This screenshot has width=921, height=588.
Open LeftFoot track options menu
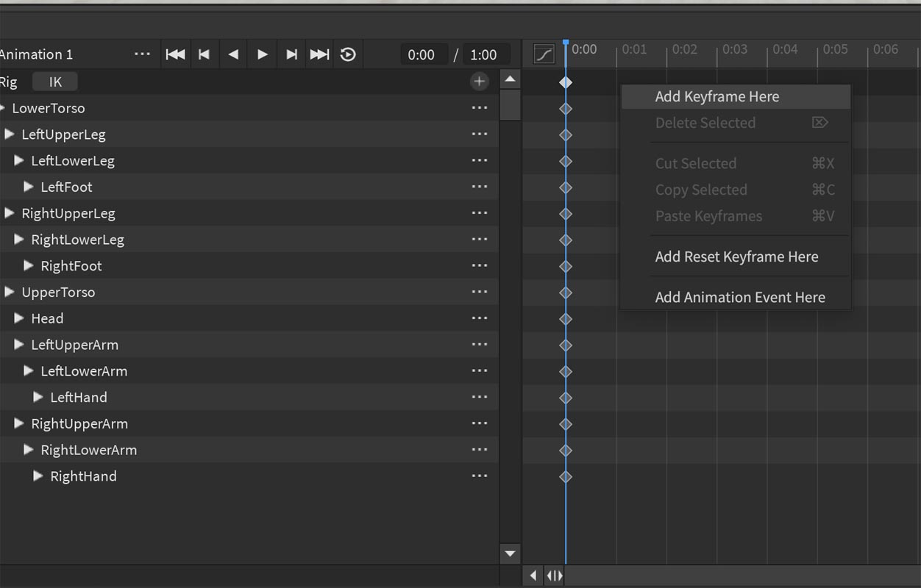pyautogui.click(x=480, y=187)
